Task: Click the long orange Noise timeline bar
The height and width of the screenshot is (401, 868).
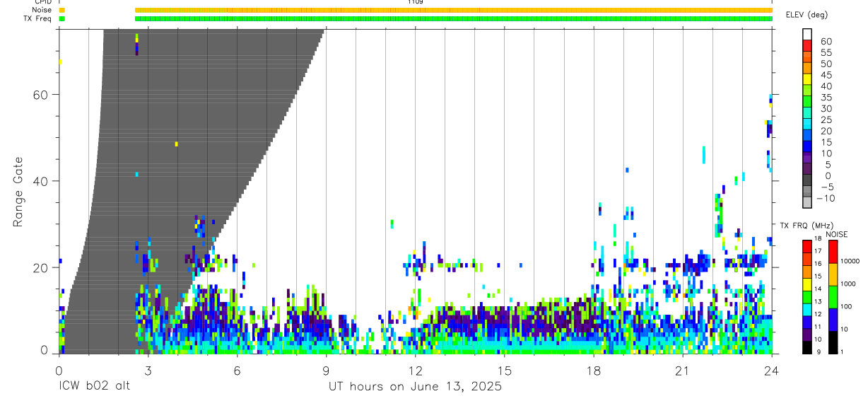Action: (x=453, y=11)
